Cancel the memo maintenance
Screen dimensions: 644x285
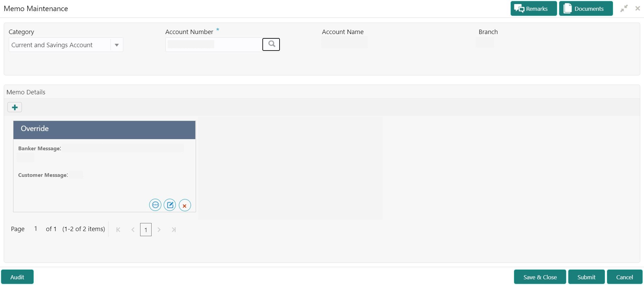click(625, 277)
